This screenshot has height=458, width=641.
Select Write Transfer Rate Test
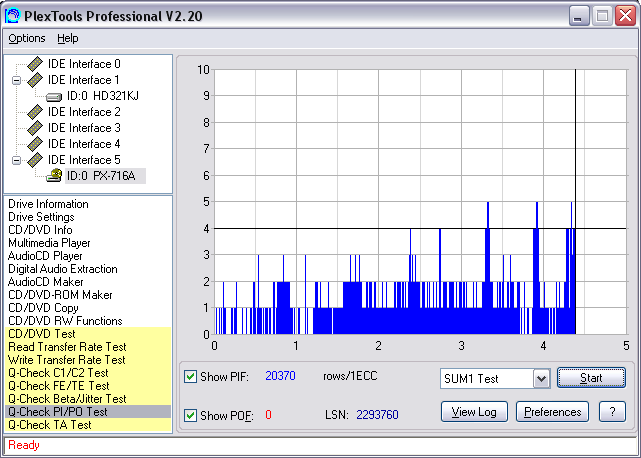click(x=88, y=360)
